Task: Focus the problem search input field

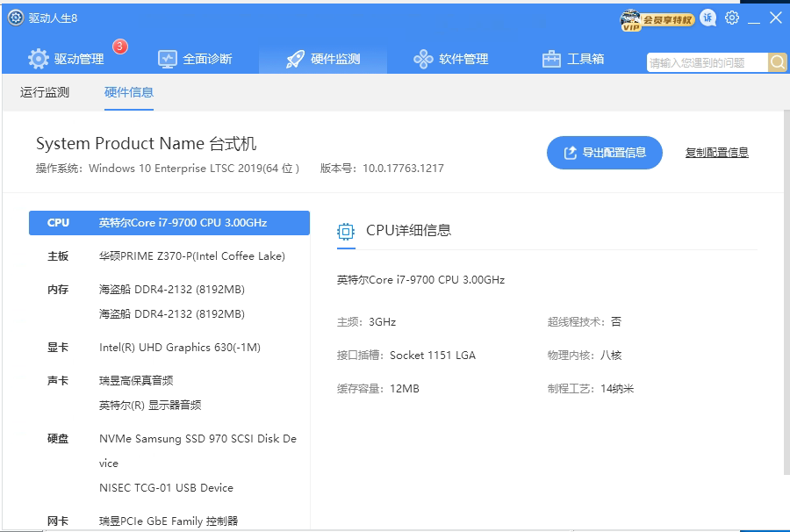Action: 707,62
